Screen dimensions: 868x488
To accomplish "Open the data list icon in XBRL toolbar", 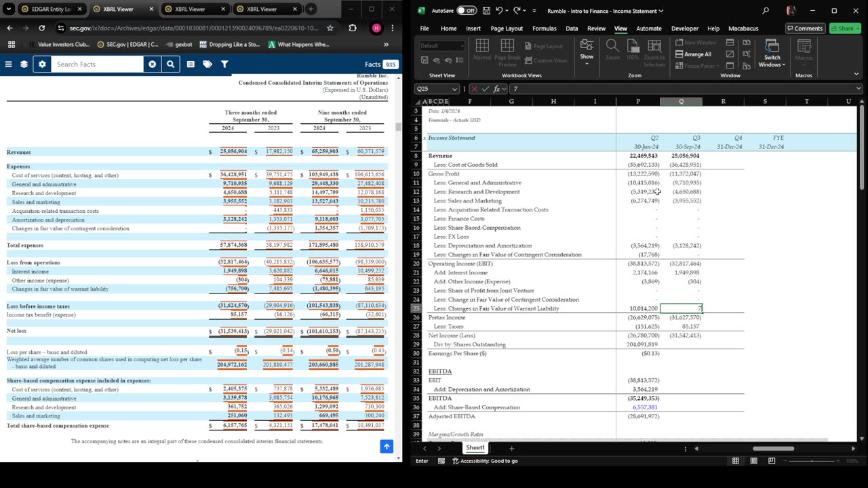I will (191, 64).
